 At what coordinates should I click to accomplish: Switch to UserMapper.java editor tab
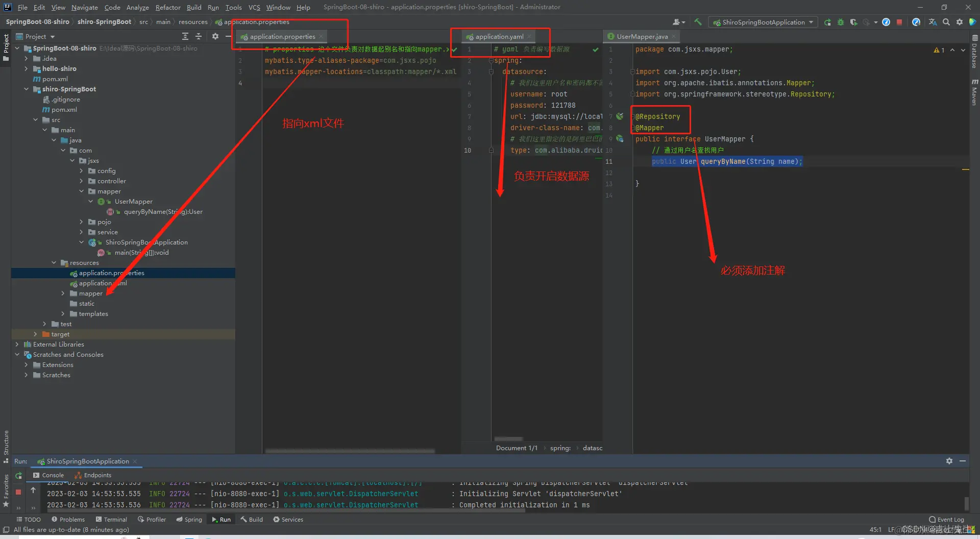pyautogui.click(x=642, y=36)
